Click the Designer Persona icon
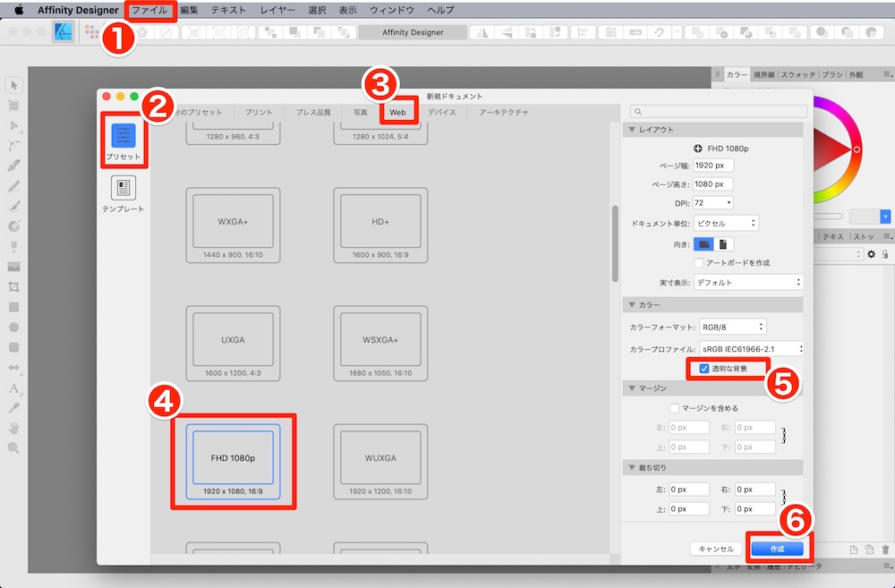 63,32
